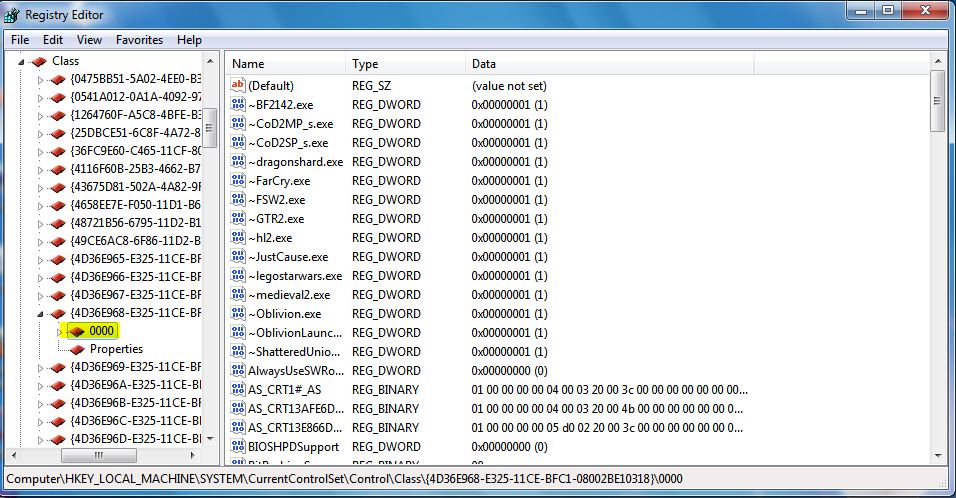This screenshot has height=498, width=956.
Task: Select the {25DBCE51-6C8F-4A72 key
Action: (135, 133)
